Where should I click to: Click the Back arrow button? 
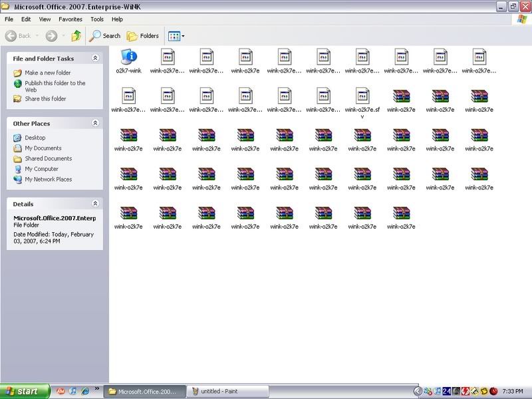pyautogui.click(x=18, y=36)
